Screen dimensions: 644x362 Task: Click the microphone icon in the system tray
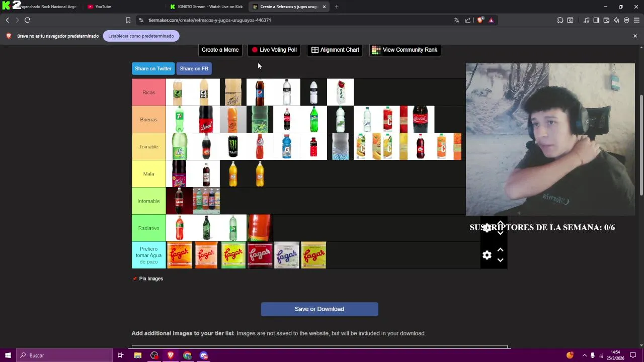[x=592, y=355]
